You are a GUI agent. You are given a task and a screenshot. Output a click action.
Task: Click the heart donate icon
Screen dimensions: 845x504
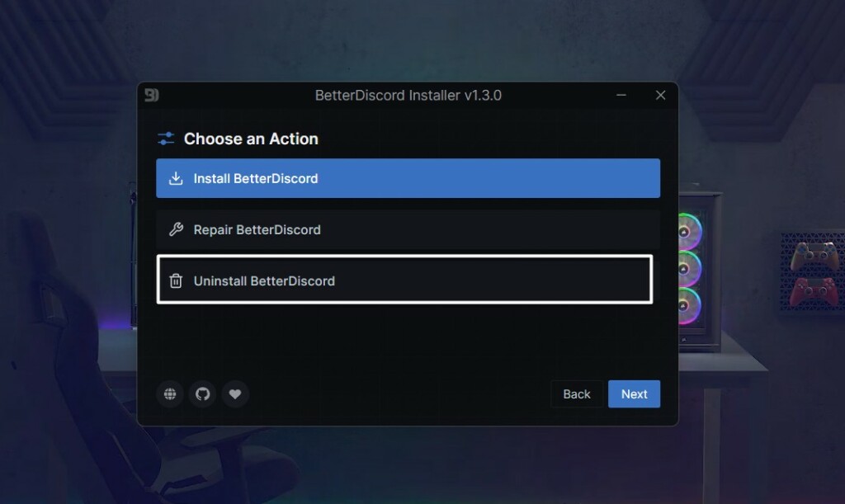tap(234, 394)
